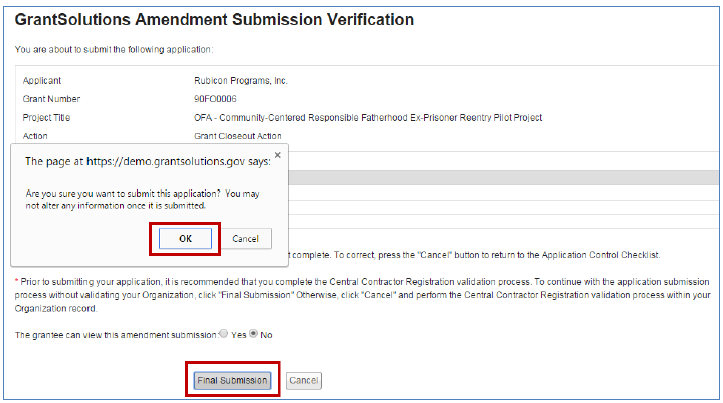
Task: Click the Applicant field label
Action: click(x=43, y=80)
